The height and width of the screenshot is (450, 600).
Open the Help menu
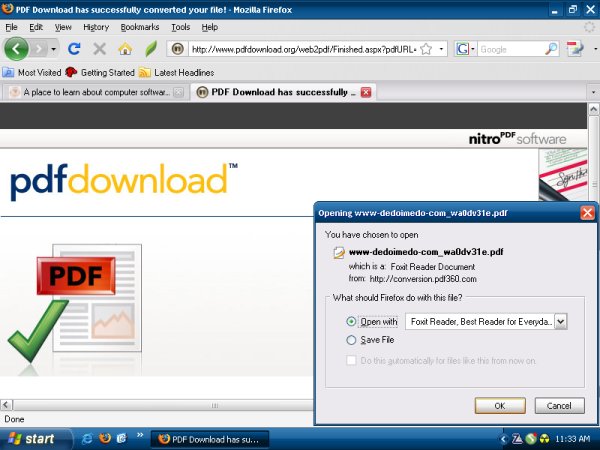coord(210,27)
